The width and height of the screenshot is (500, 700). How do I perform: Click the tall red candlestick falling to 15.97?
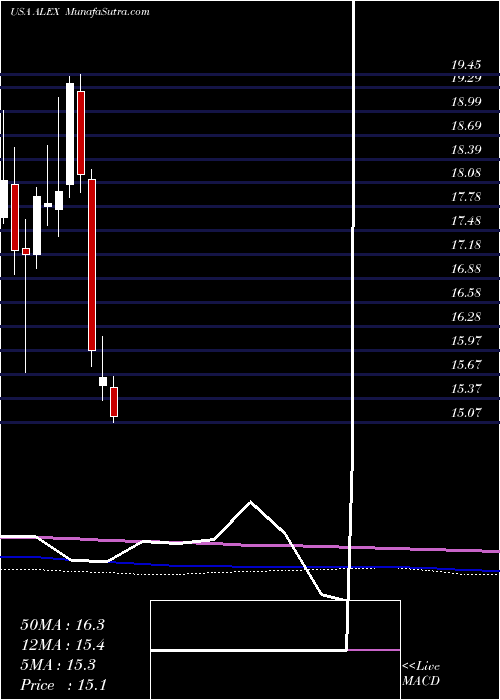(x=92, y=265)
